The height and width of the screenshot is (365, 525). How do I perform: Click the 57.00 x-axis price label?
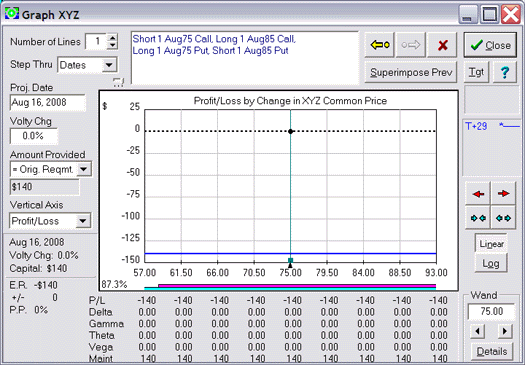point(145,273)
